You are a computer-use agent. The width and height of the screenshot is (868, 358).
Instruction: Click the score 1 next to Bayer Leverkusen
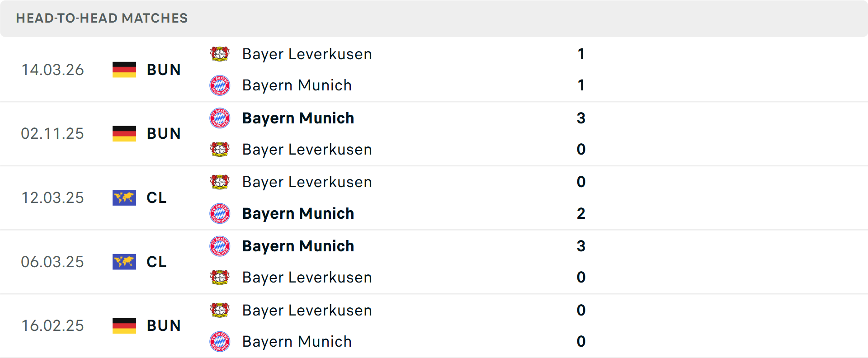click(x=581, y=54)
